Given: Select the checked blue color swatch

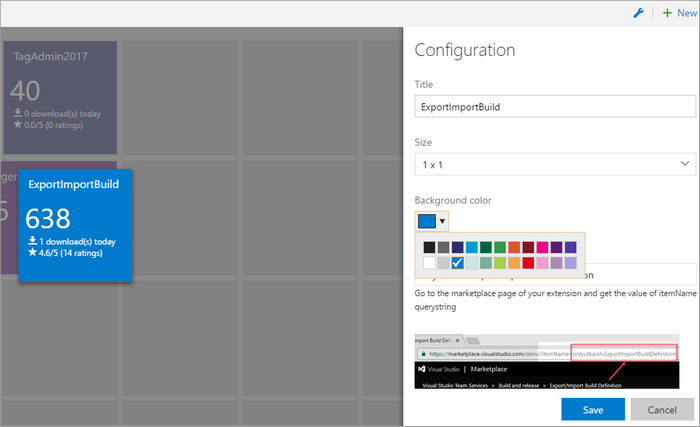Looking at the screenshot, I should click(x=457, y=263).
